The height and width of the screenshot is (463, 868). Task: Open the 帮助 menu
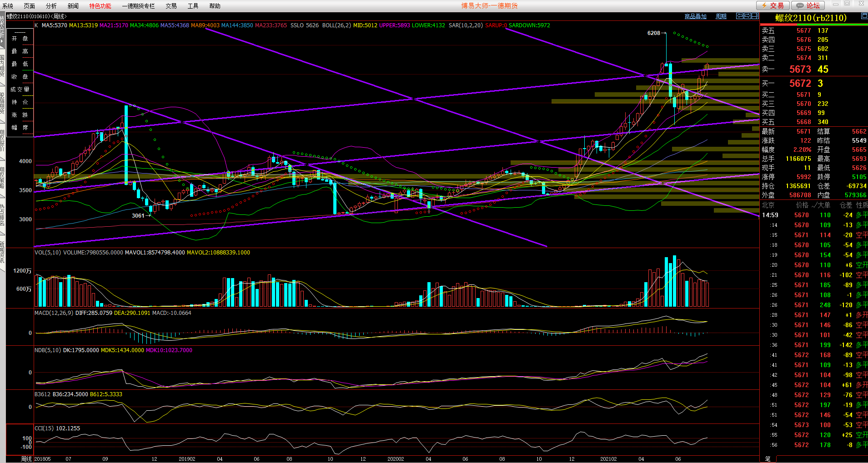point(215,6)
